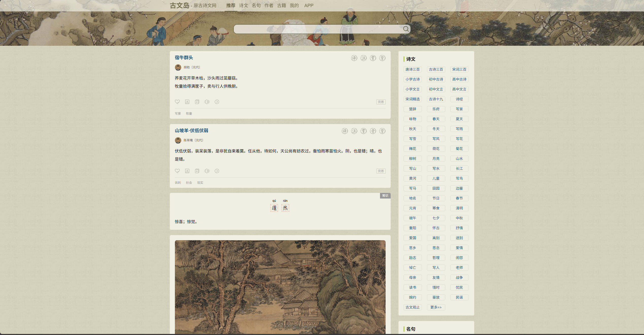Download the poem 宿牛群头
644x335 pixels.
[187, 102]
